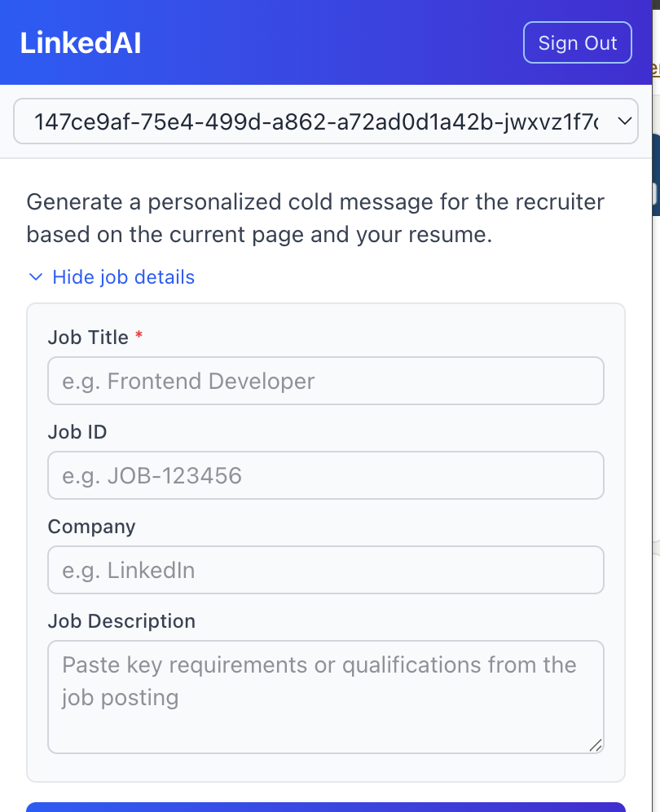Click the orange underlined link at right edge
Screen dimensions: 660x812
(x=653, y=69)
